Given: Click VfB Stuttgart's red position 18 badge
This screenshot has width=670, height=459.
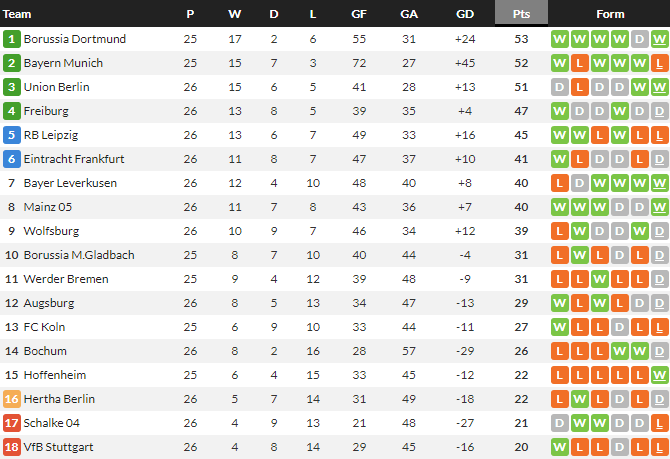Looking at the screenshot, I should [x=12, y=447].
